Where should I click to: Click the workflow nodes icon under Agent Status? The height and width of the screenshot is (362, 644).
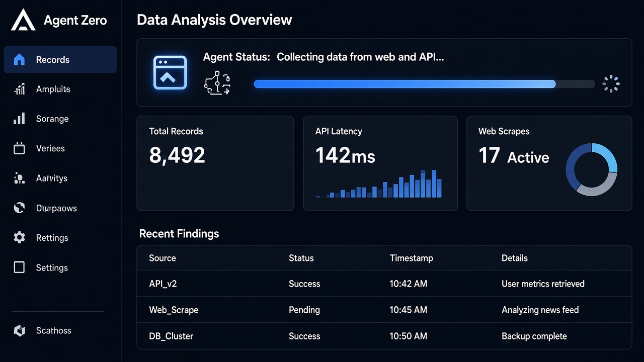[217, 83]
